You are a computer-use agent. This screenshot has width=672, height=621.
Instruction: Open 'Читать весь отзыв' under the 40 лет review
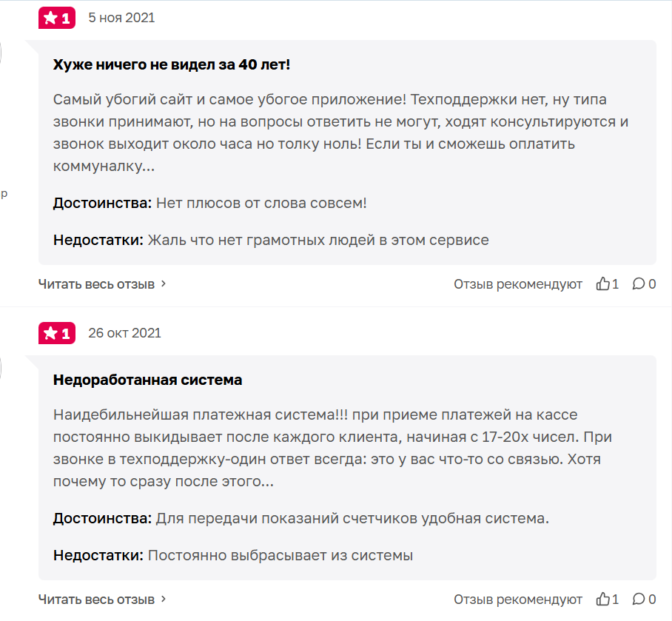pos(96,283)
